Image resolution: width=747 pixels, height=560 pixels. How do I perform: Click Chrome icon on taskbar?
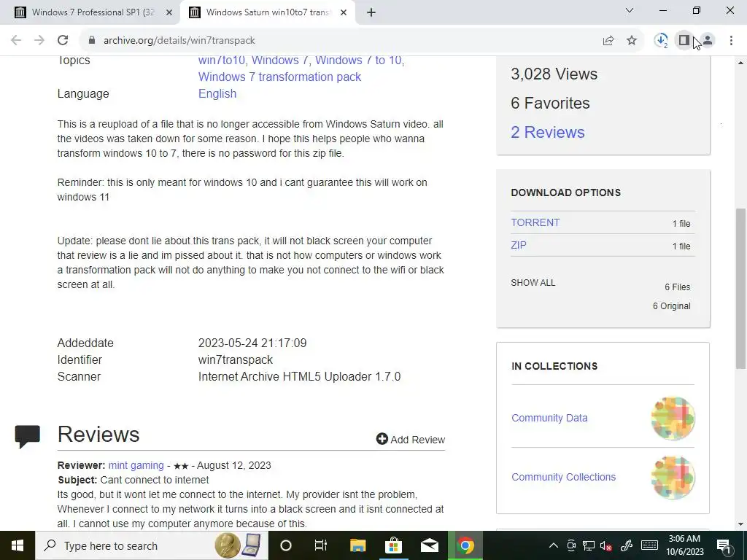(x=465, y=545)
